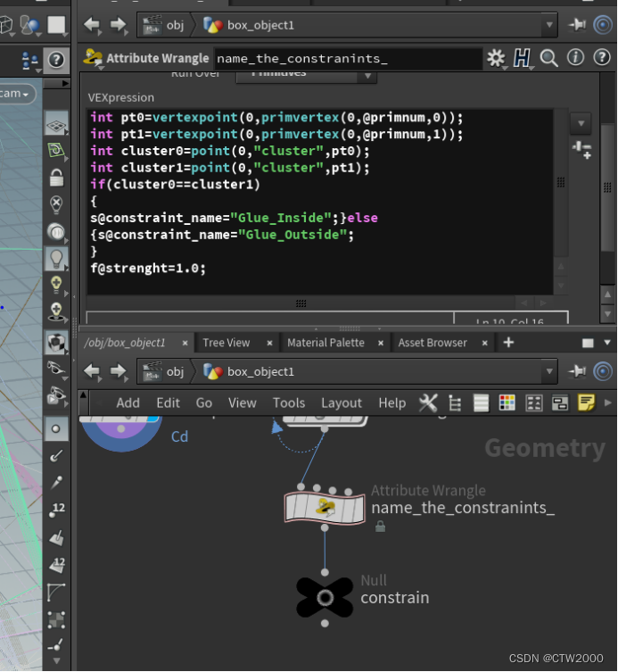Open network View menu
Image resolution: width=618 pixels, height=672 pixels.
(242, 402)
